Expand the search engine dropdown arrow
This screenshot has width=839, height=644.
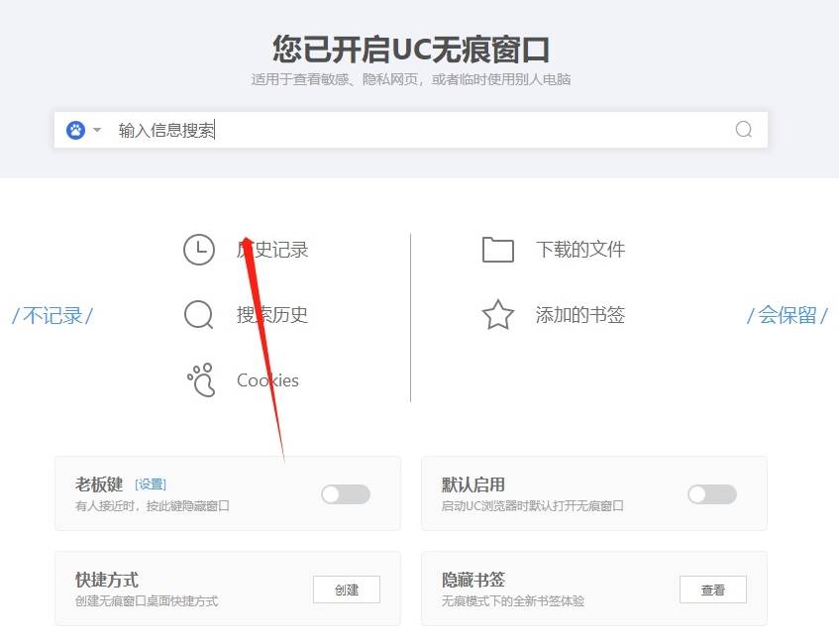click(97, 130)
